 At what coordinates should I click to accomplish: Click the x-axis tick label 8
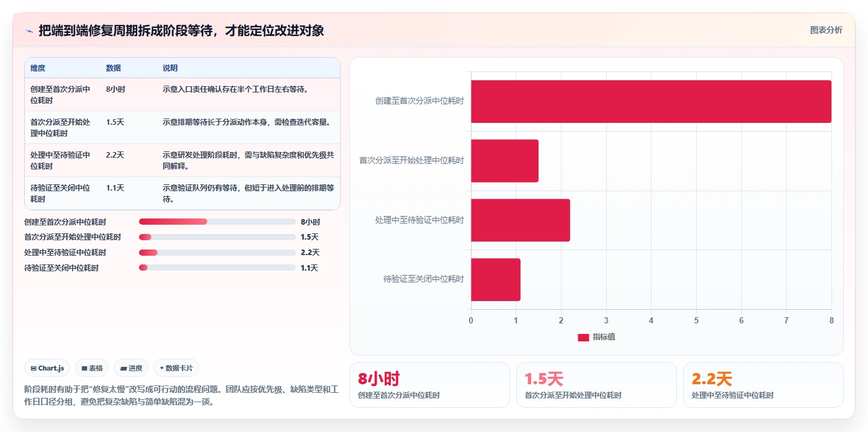[831, 320]
